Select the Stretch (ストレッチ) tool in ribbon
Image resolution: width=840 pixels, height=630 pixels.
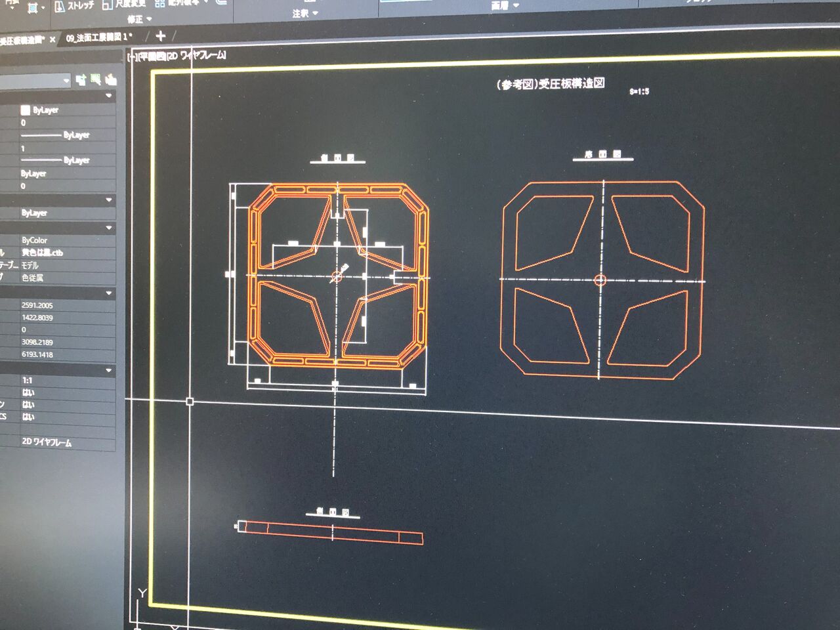point(73,6)
